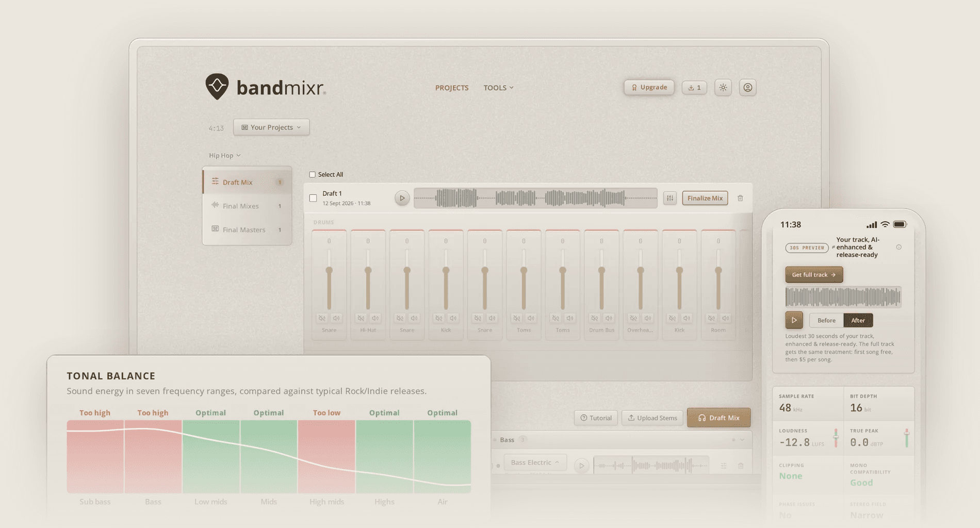Switch preview to Before

[x=826, y=321]
